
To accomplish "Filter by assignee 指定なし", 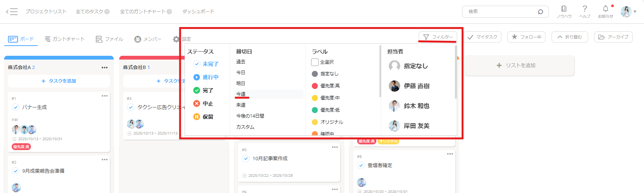I will 408,66.
